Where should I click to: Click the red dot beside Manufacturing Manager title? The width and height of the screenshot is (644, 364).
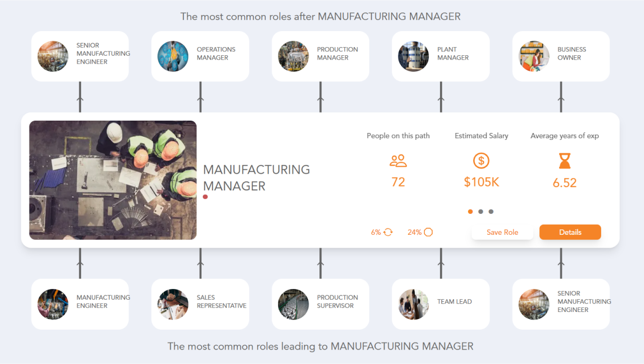204,197
